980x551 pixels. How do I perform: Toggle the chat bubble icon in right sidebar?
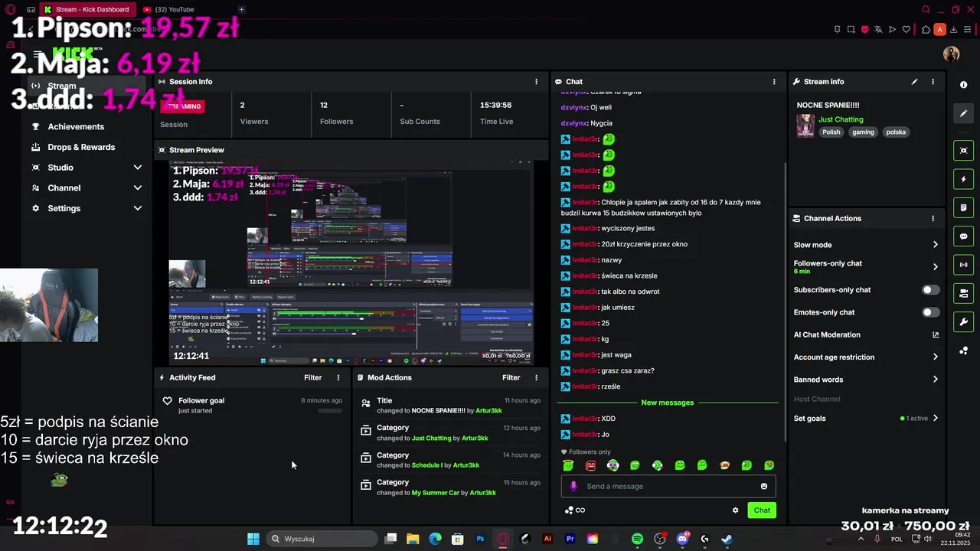[964, 236]
